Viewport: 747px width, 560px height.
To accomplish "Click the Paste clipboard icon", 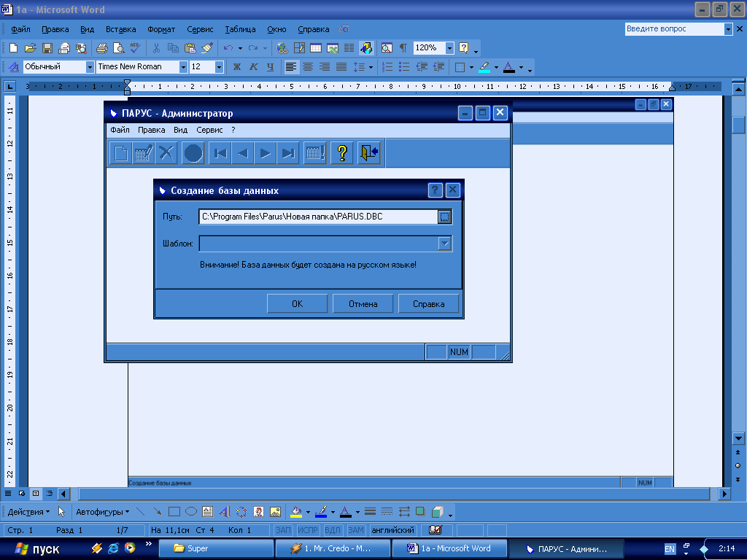I will coord(190,47).
